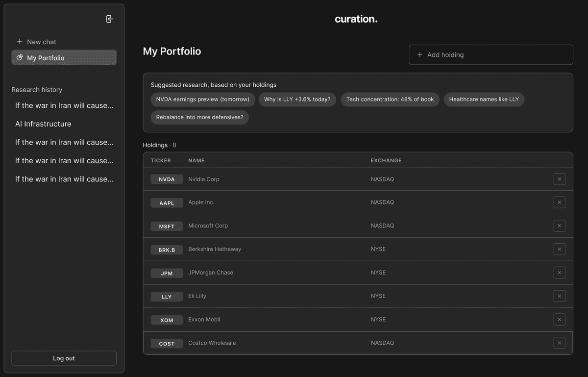Screen dimensions: 588x377
Task: Remove the NVDA holding
Action: click(559, 179)
